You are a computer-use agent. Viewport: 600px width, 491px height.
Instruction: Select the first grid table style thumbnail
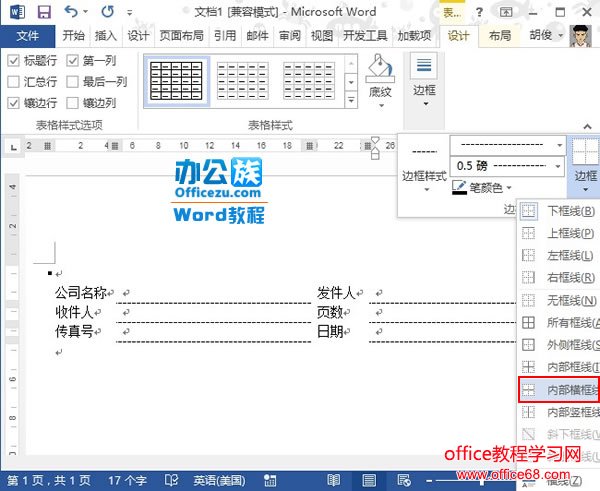(176, 81)
